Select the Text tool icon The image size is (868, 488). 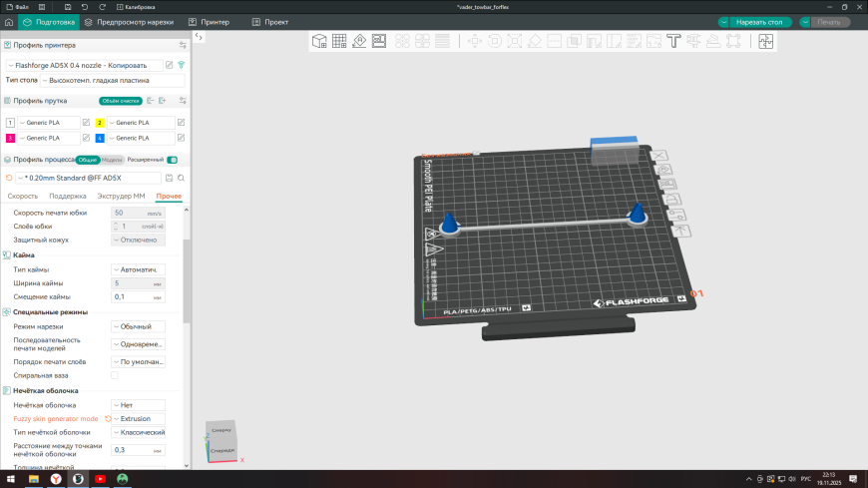[673, 41]
